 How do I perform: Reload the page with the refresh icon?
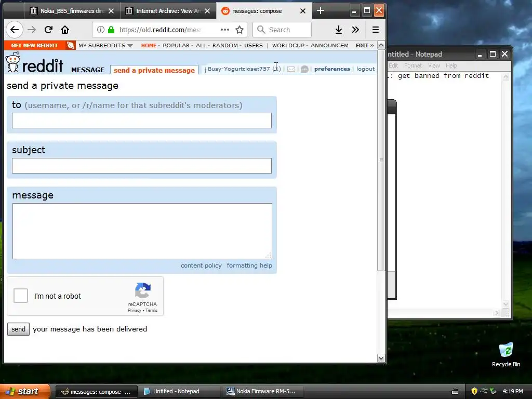point(48,30)
